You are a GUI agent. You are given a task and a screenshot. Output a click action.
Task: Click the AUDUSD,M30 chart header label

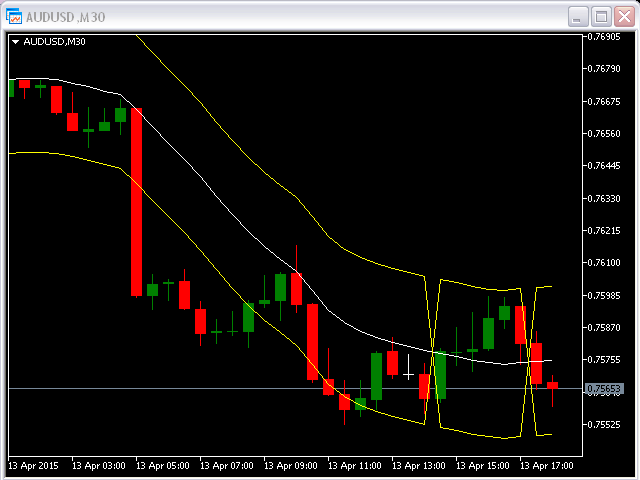pos(54,42)
